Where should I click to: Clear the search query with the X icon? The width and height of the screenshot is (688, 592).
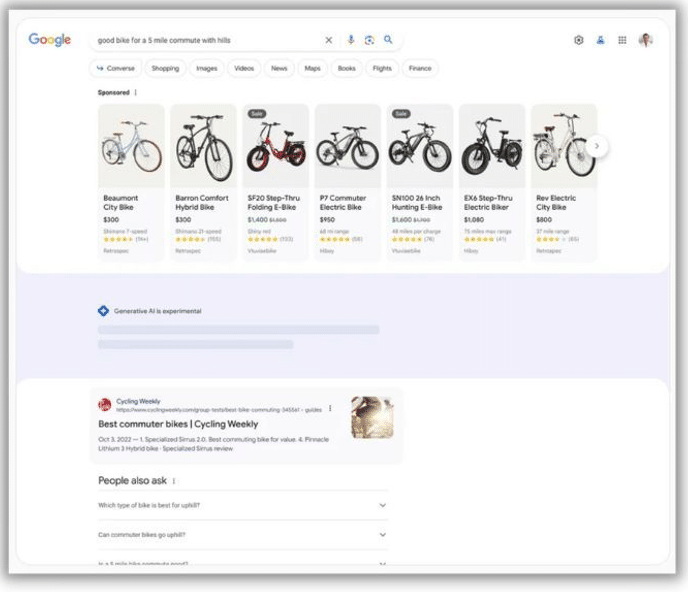pyautogui.click(x=329, y=40)
